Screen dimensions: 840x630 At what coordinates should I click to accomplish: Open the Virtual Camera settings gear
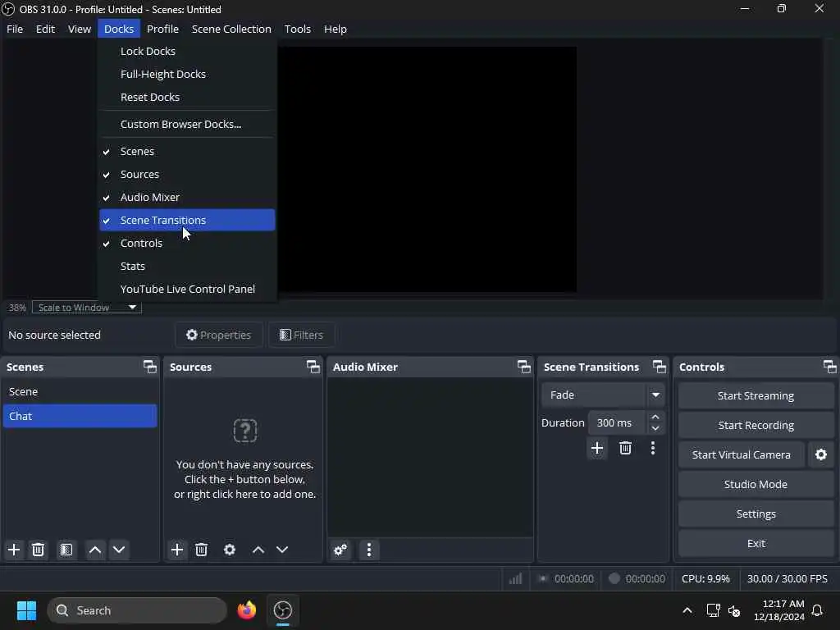tap(820, 454)
